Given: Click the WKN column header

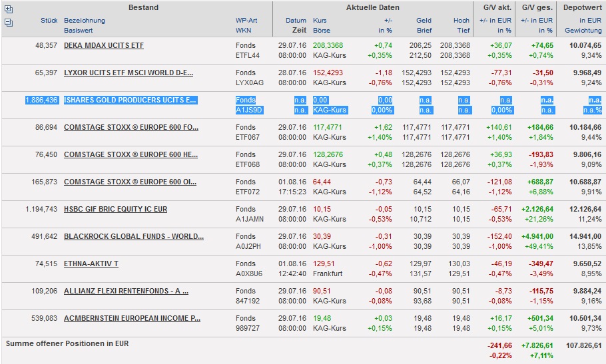Looking at the screenshot, I should pos(244,31).
